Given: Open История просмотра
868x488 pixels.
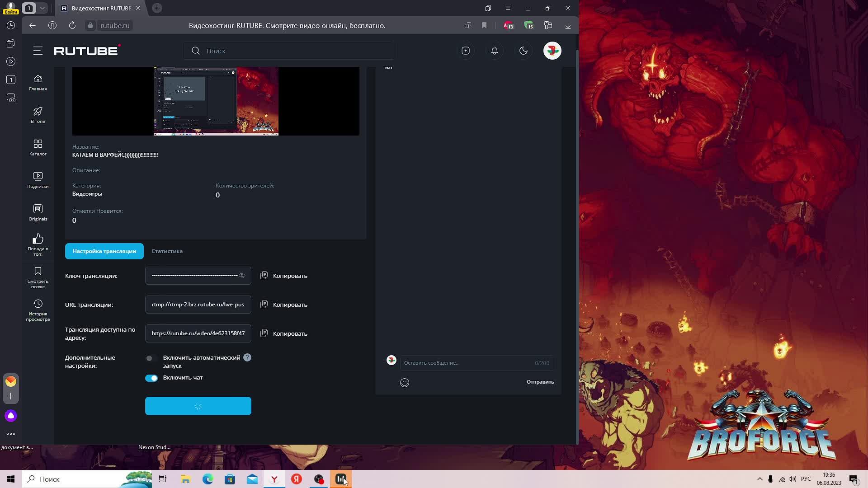Looking at the screenshot, I should coord(38,310).
